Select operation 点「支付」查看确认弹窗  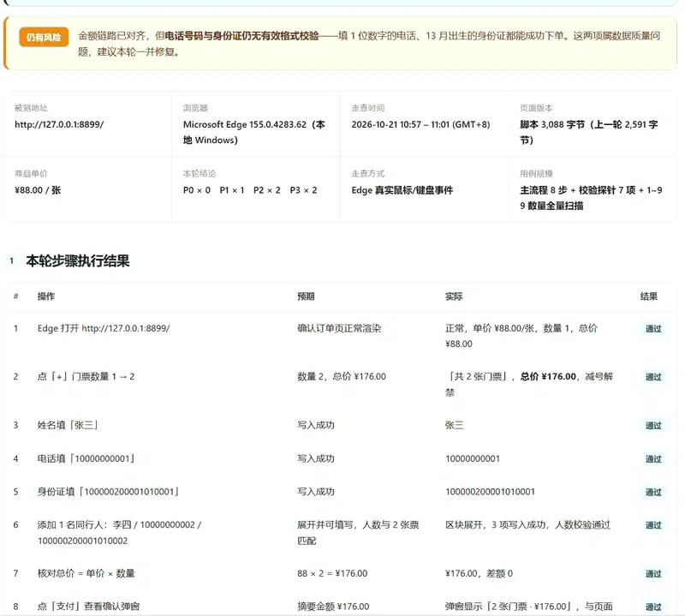[x=89, y=607]
